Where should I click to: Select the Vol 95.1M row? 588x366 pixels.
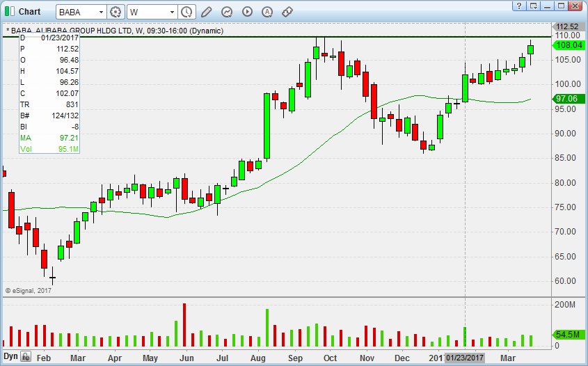coord(49,149)
